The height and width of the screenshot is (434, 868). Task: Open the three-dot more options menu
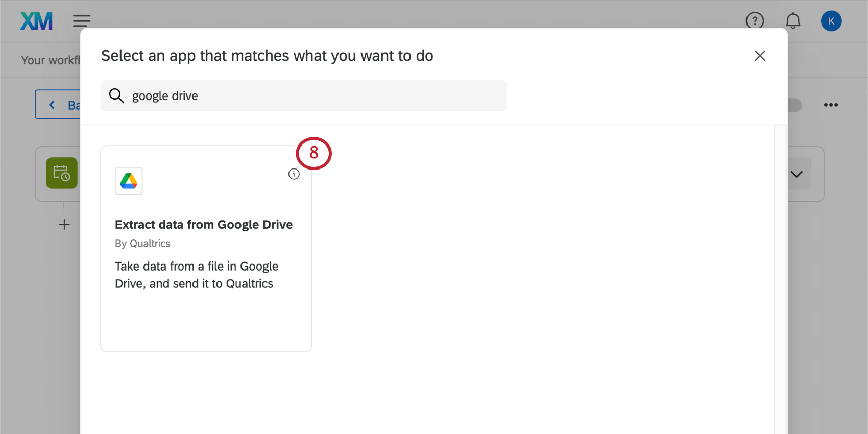[831, 105]
